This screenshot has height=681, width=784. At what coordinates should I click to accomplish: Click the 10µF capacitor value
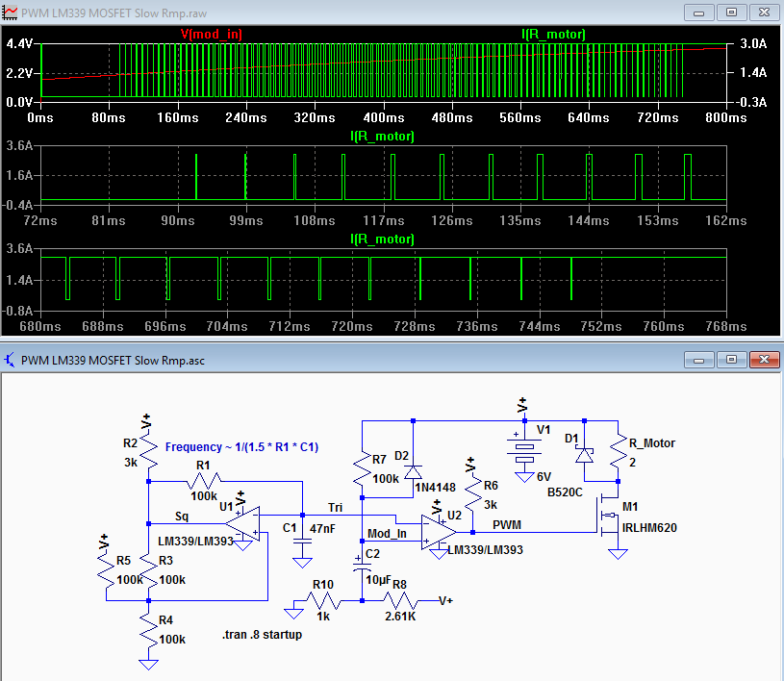tap(378, 579)
